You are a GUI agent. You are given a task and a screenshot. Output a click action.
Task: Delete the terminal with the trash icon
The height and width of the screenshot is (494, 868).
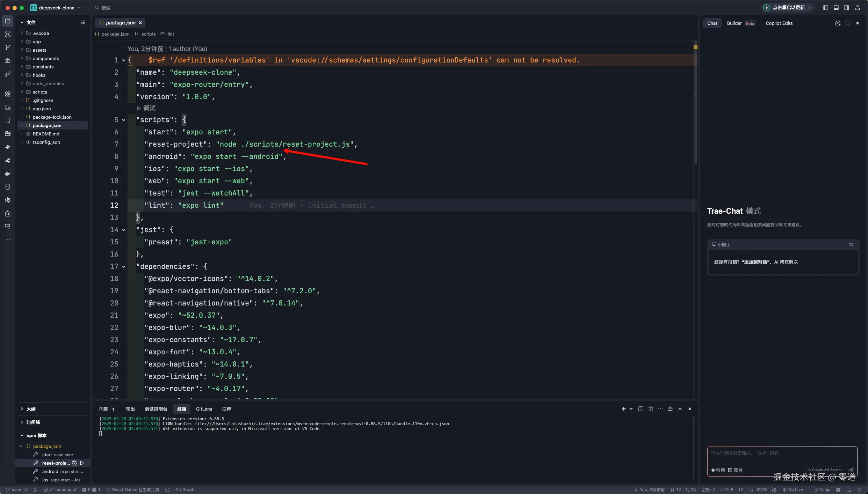650,409
